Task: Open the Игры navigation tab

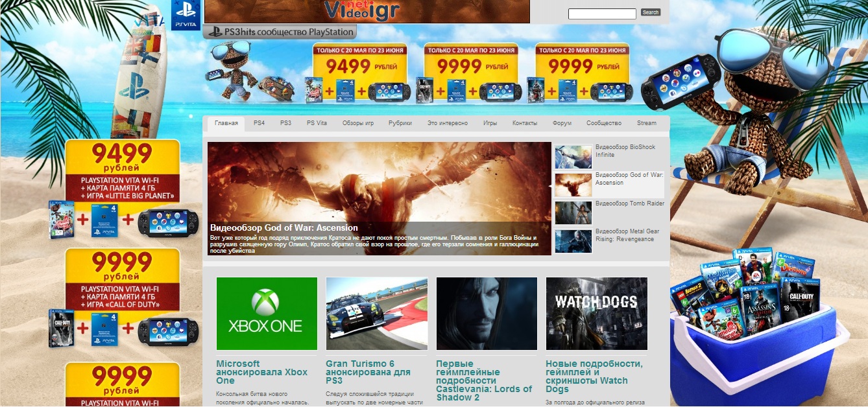Action: (490, 123)
